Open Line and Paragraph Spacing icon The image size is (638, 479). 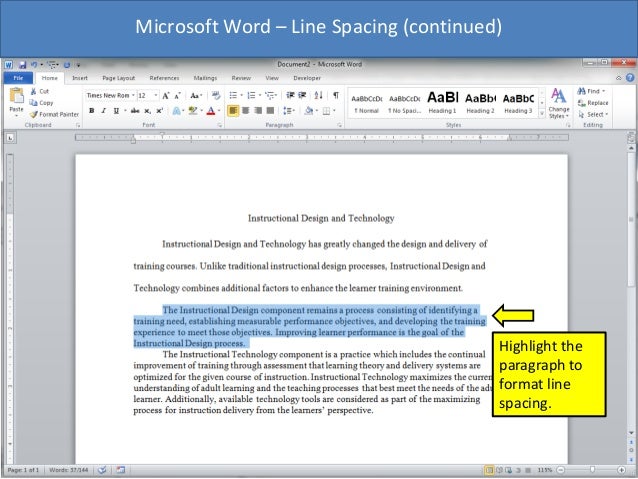click(287, 111)
